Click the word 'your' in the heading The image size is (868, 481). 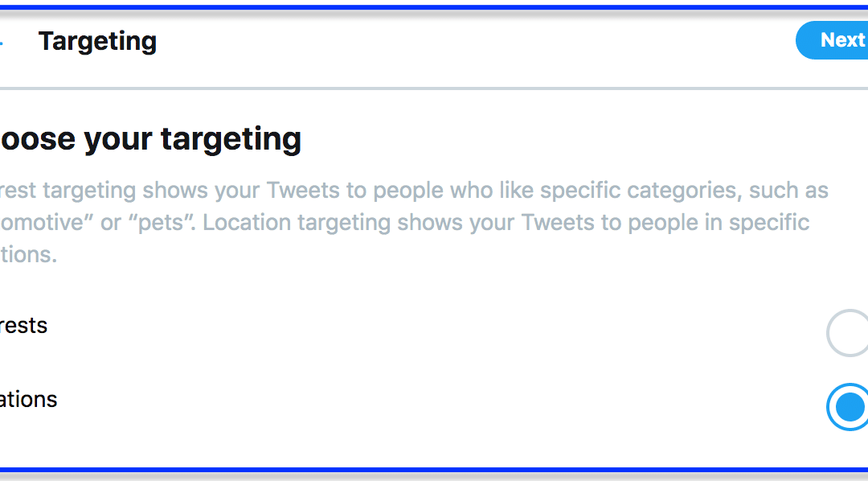tap(118, 140)
